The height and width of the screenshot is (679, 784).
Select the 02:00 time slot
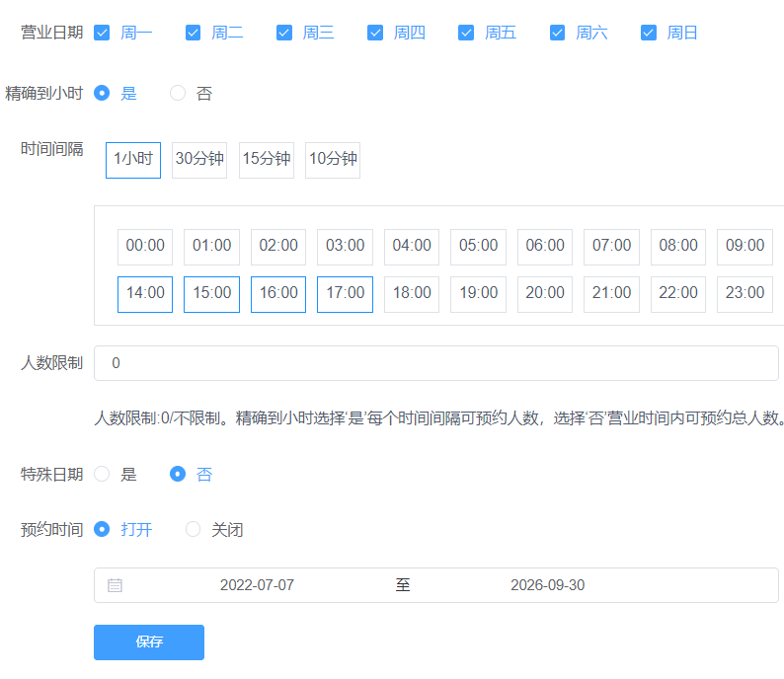click(278, 247)
